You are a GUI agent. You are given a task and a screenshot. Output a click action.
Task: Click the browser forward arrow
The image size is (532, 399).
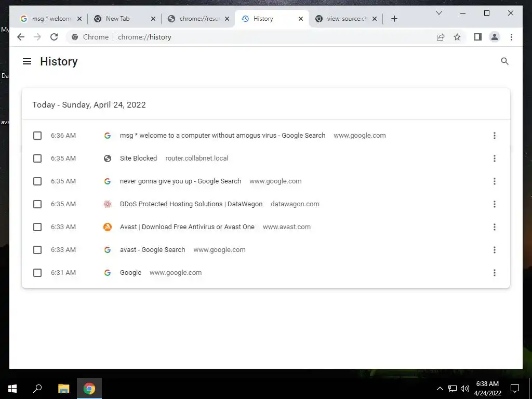tap(37, 37)
